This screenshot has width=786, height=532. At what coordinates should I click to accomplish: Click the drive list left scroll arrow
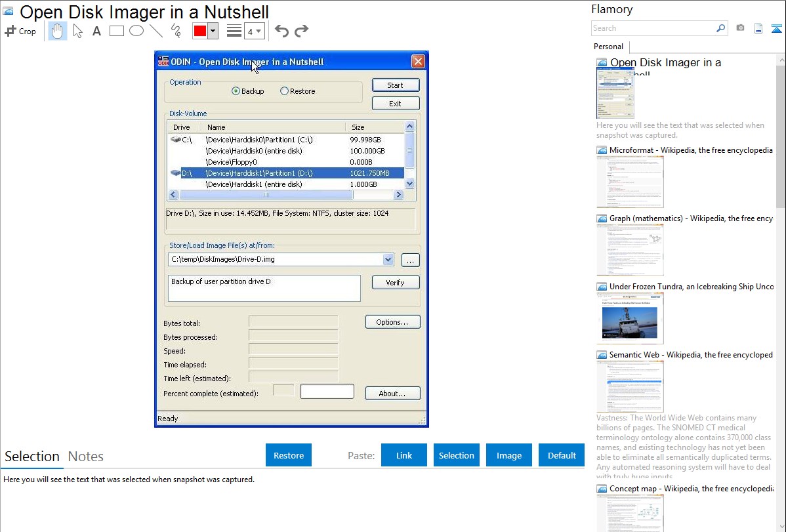[173, 195]
